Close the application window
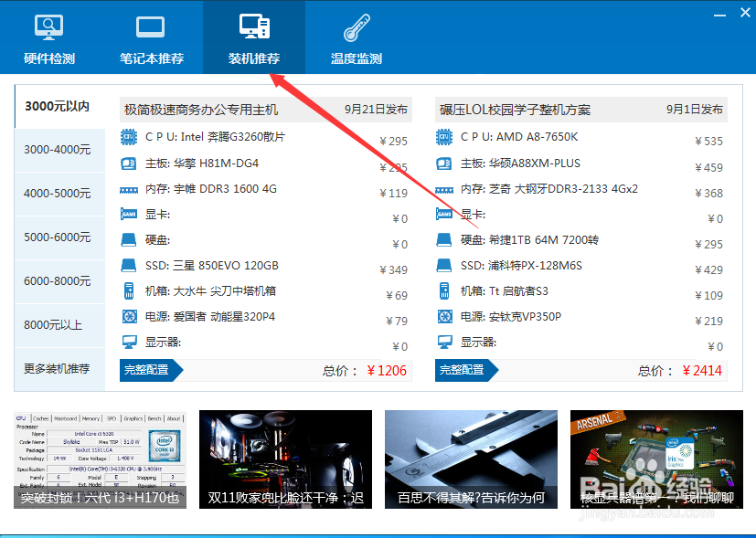The height and width of the screenshot is (538, 756). pos(745,13)
